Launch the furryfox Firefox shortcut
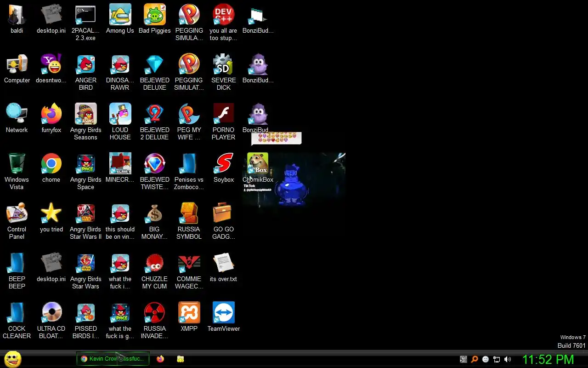This screenshot has height=368, width=588. pyautogui.click(x=51, y=114)
